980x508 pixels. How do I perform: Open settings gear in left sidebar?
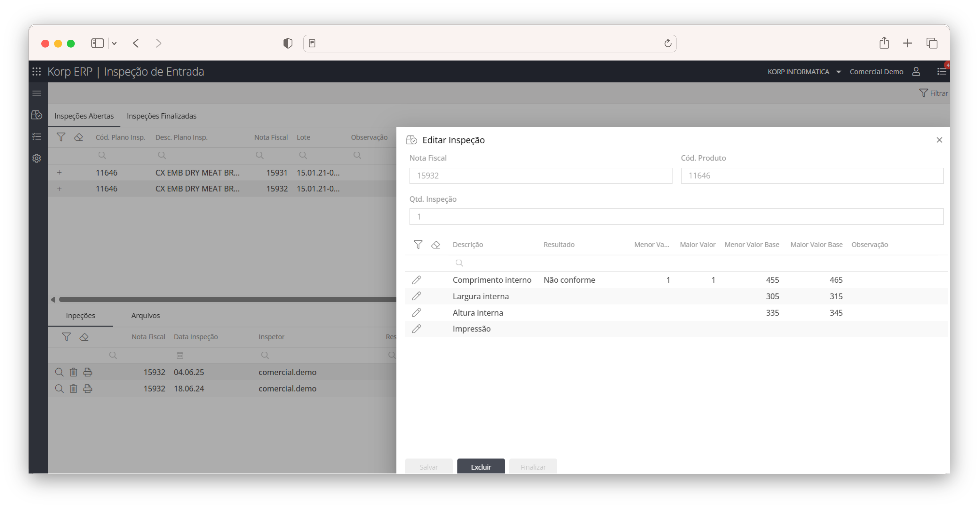36,158
